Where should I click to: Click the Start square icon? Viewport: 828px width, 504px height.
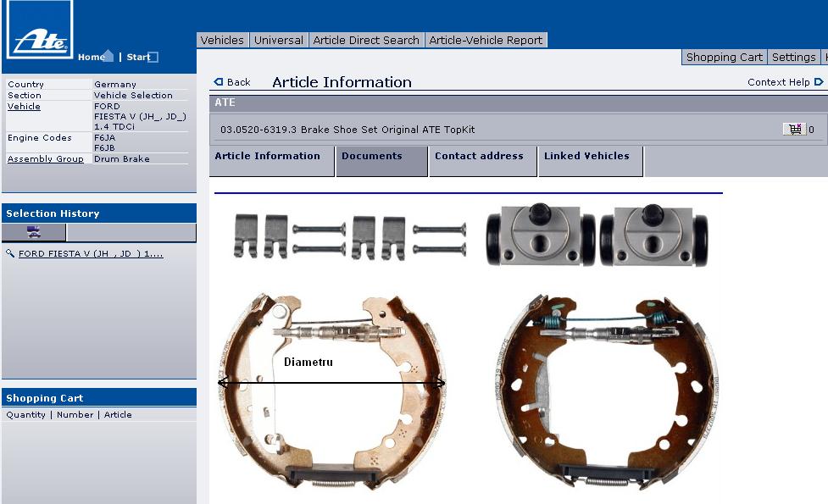[x=153, y=58]
